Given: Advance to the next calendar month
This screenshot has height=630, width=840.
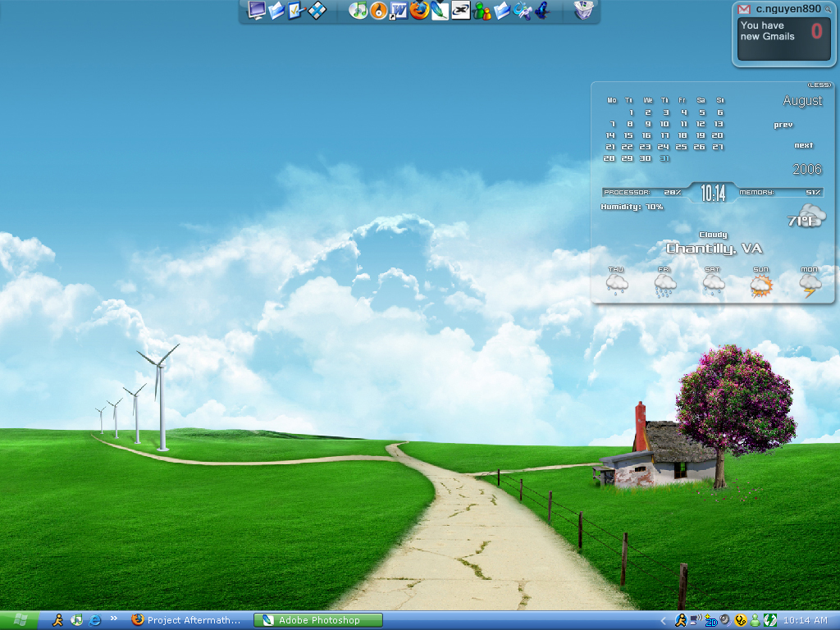Looking at the screenshot, I should 803,145.
